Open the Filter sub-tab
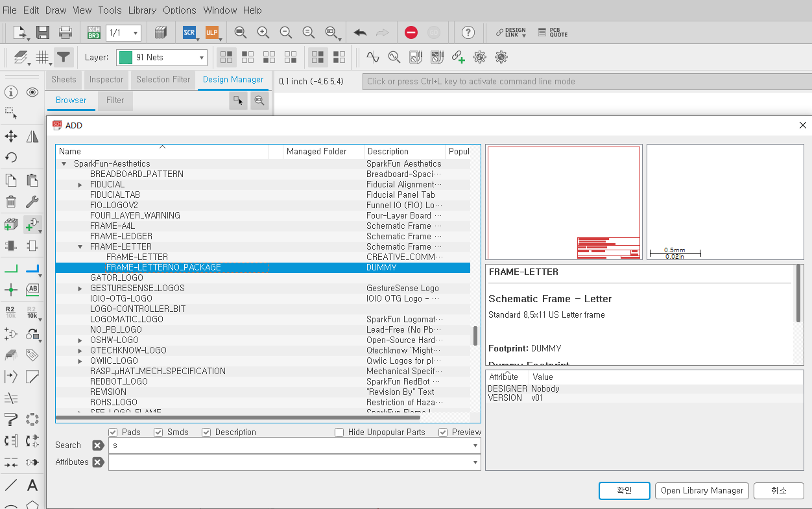 115,101
